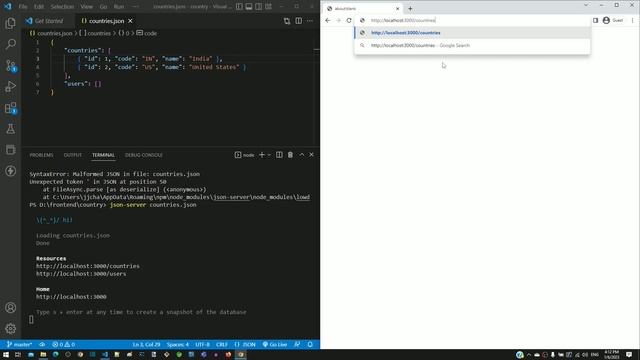Image resolution: width=640 pixels, height=360 pixels.
Task: Click the code breadcrumb segment
Action: 147,33
